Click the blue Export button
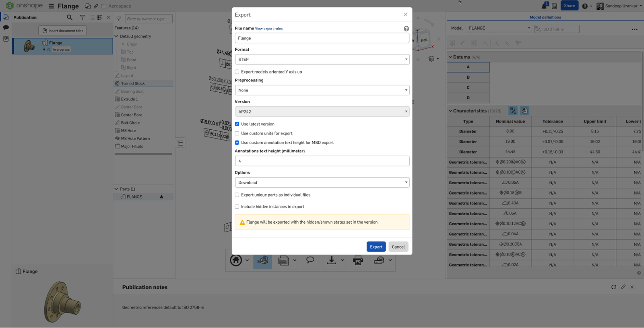 376,247
